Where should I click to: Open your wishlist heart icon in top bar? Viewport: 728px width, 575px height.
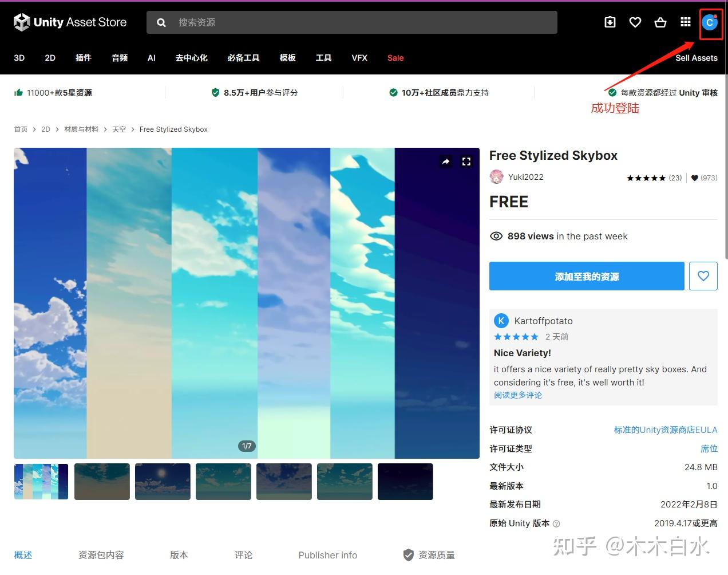[635, 22]
